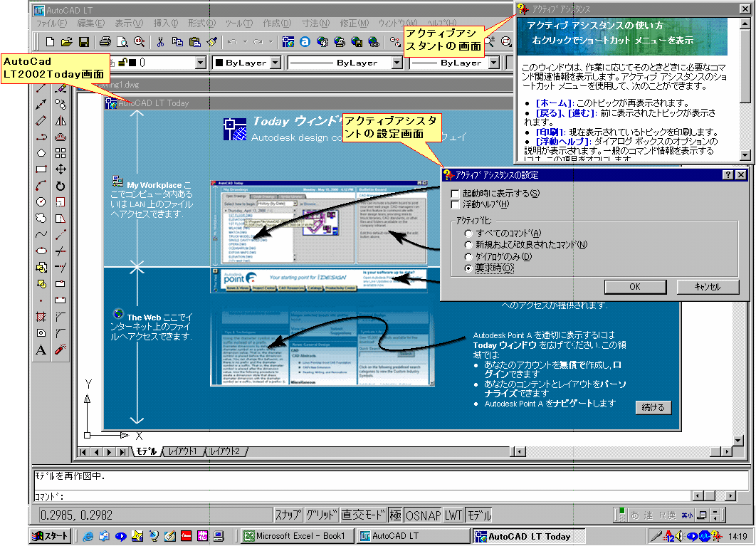Image resolution: width=756 pixels, height=546 pixels.
Task: Enable the 浮動ヘルプ checkbox
Action: point(455,204)
